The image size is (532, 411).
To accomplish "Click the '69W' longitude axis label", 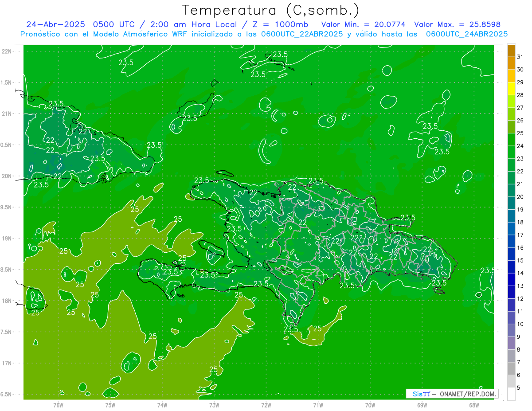I will click(422, 405).
